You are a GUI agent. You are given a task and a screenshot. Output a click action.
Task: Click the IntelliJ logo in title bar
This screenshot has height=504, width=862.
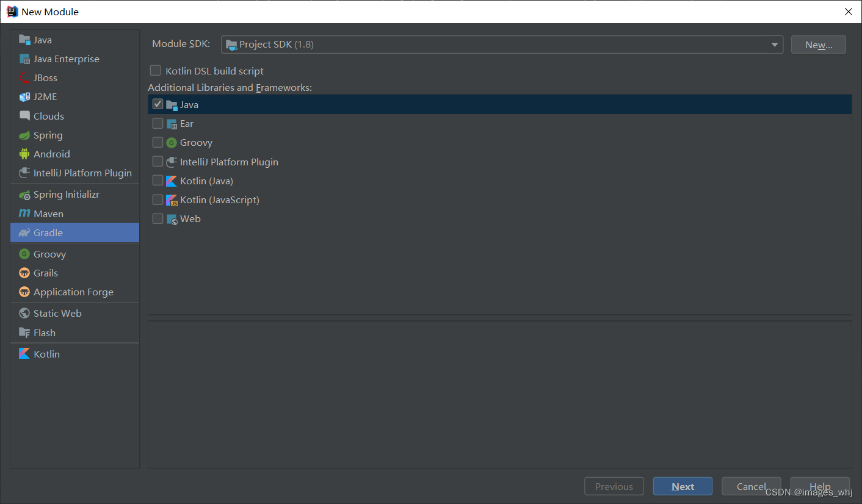(x=12, y=12)
